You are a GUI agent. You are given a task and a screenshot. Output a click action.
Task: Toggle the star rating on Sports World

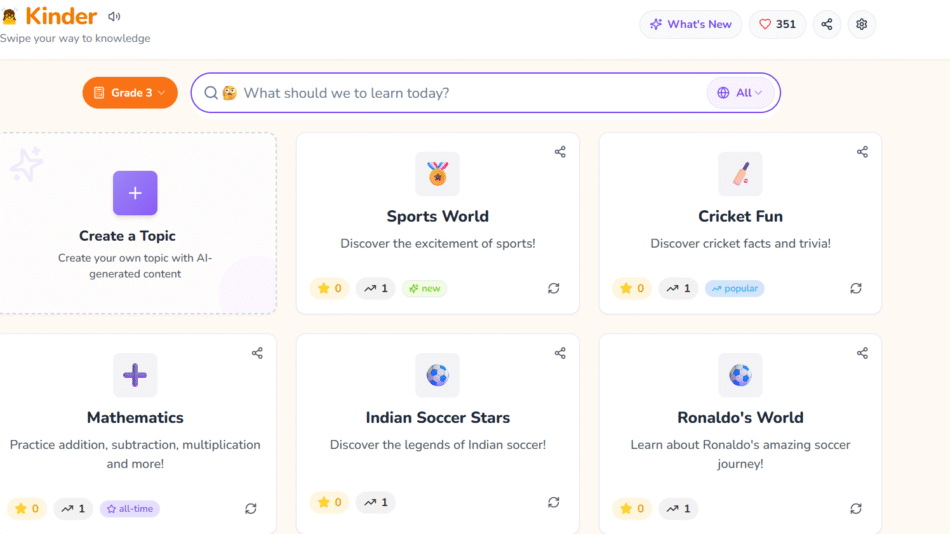(329, 288)
